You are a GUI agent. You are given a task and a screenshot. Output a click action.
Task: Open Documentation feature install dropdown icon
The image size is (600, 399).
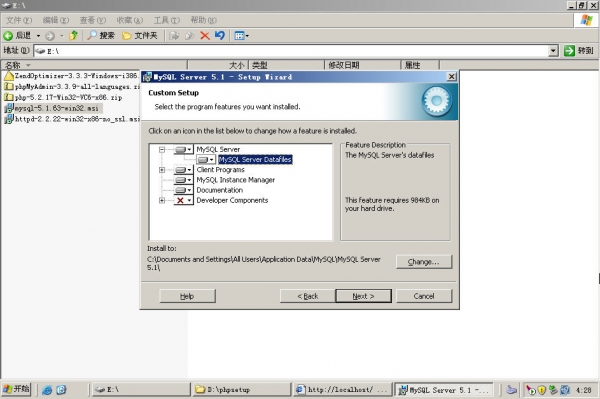[184, 190]
